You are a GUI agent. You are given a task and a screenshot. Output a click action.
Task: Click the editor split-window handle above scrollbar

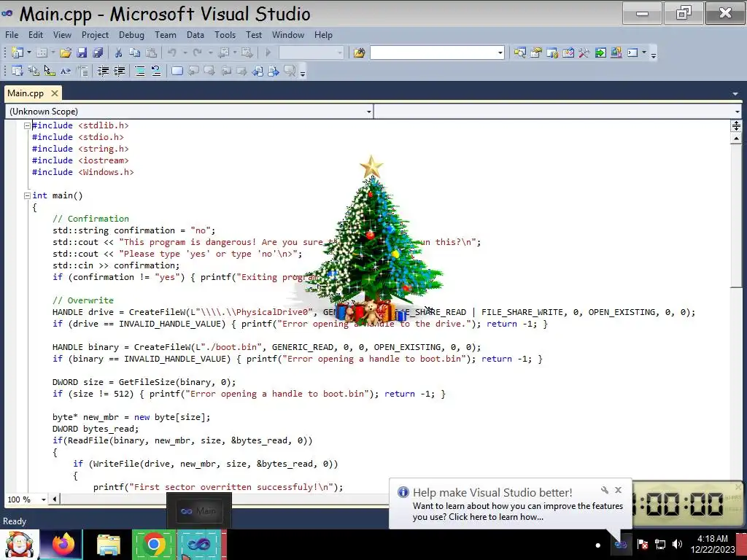click(x=736, y=126)
